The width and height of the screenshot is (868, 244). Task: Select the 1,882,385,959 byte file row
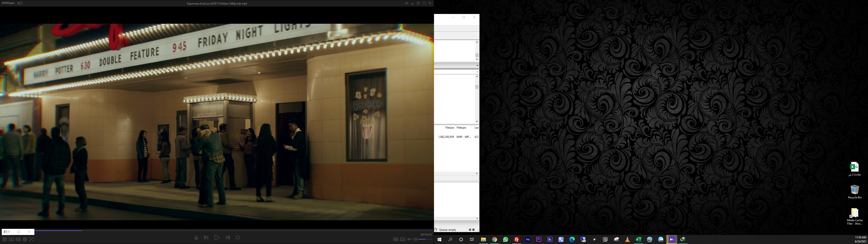pyautogui.click(x=446, y=137)
